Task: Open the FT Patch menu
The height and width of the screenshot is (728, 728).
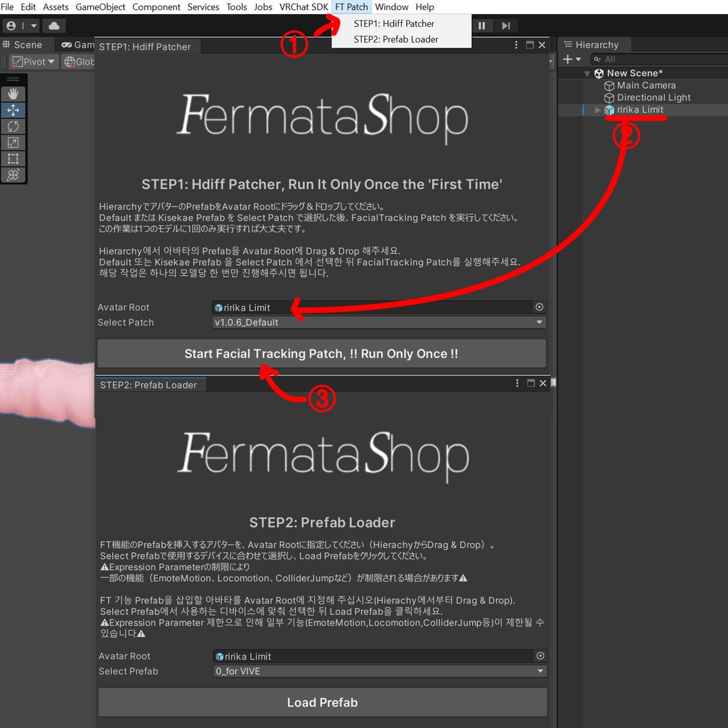Action: tap(351, 6)
